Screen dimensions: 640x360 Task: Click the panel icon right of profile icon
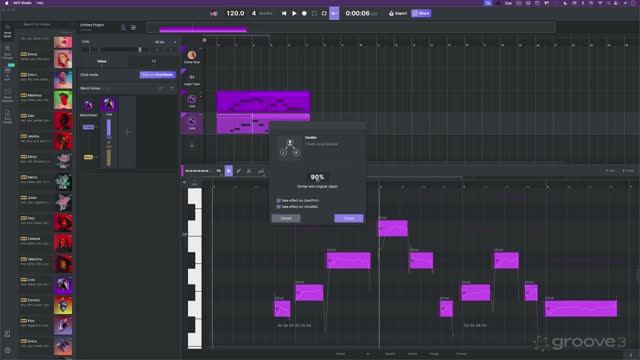pos(133,27)
